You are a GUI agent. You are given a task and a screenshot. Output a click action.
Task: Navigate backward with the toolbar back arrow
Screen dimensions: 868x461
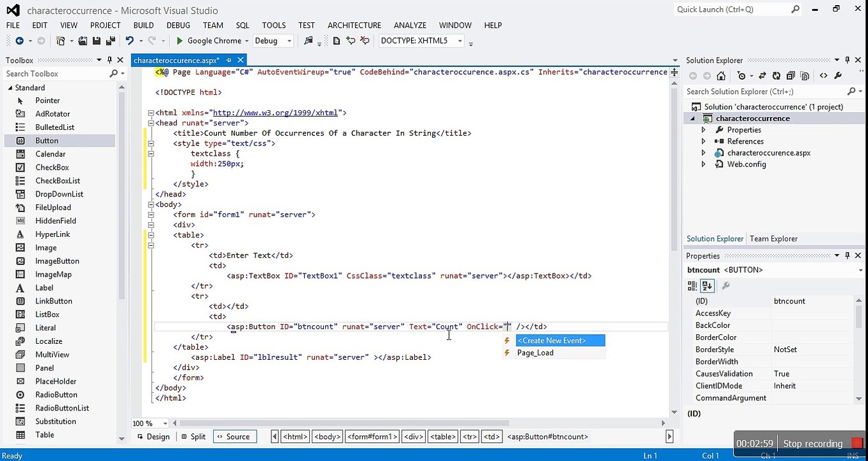coord(19,40)
